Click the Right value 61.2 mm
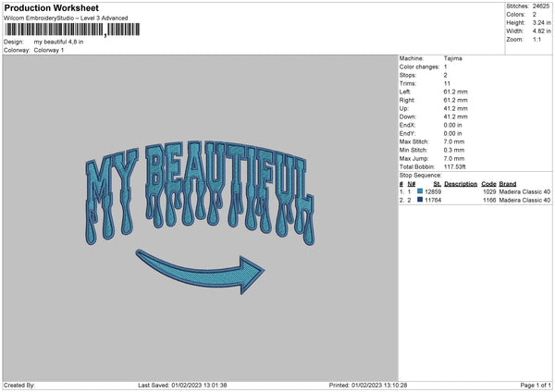Screen dimensions: 555x392 click(x=455, y=101)
